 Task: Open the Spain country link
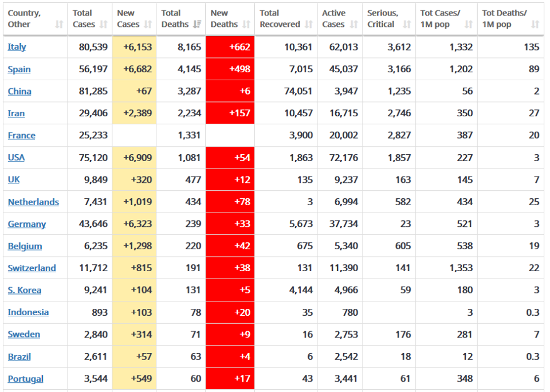pyautogui.click(x=19, y=69)
